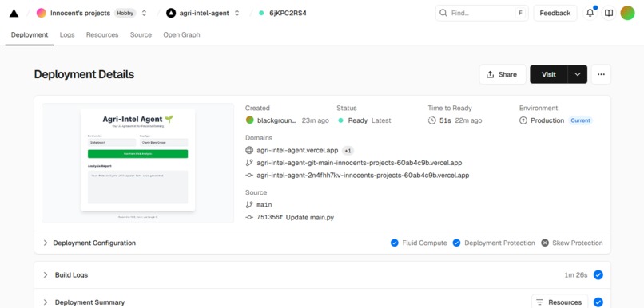Screen dimensions: 644x308
Task: Click the Share button
Action: (503, 74)
